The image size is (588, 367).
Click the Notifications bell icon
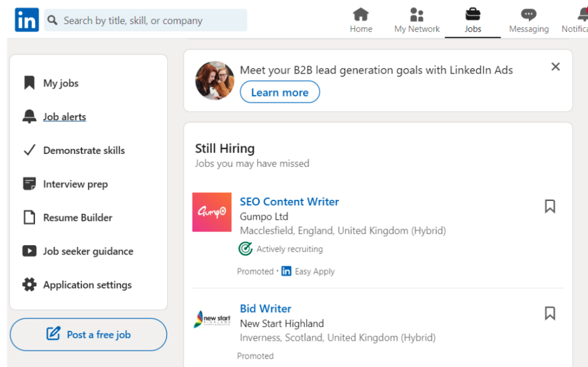(583, 14)
